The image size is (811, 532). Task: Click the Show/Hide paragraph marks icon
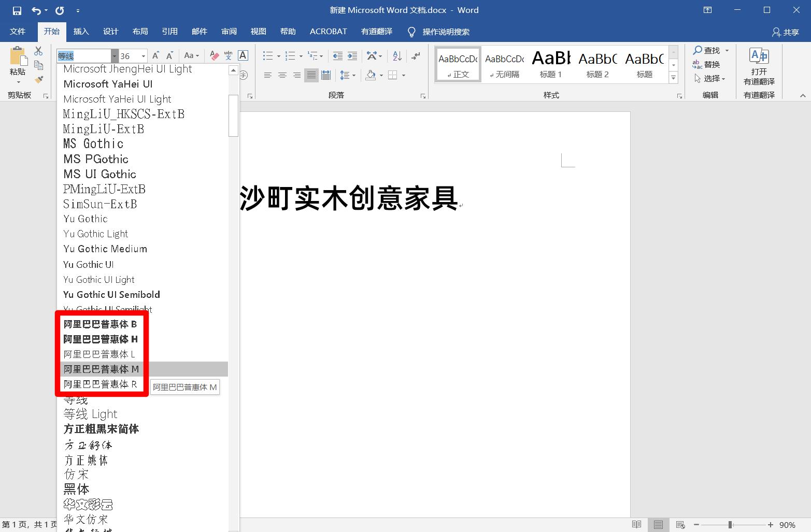click(x=416, y=55)
